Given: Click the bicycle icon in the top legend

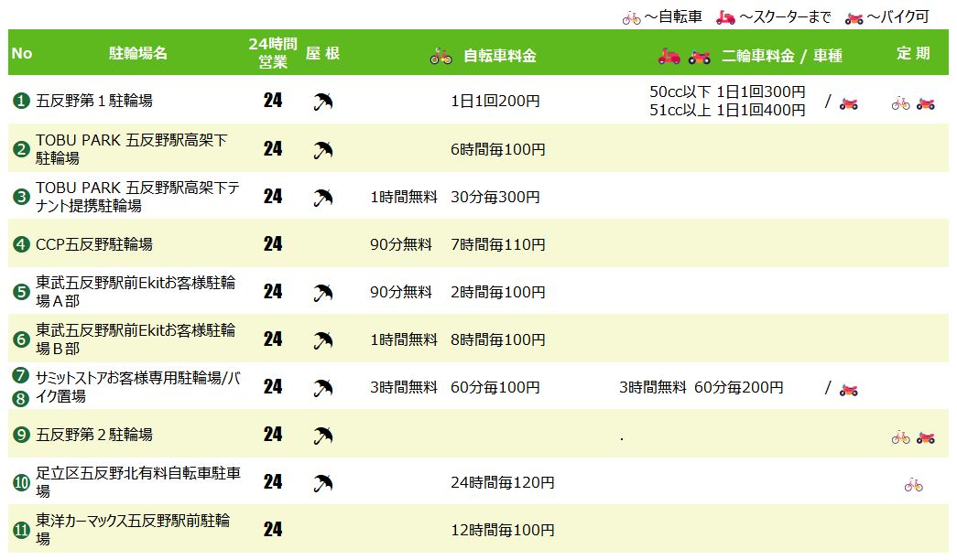Looking at the screenshot, I should (631, 17).
